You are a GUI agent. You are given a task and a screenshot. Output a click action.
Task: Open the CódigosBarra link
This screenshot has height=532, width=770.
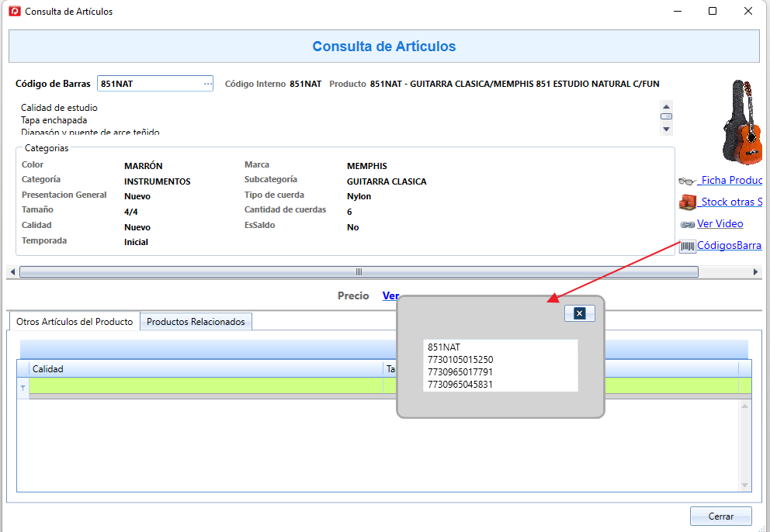point(729,245)
